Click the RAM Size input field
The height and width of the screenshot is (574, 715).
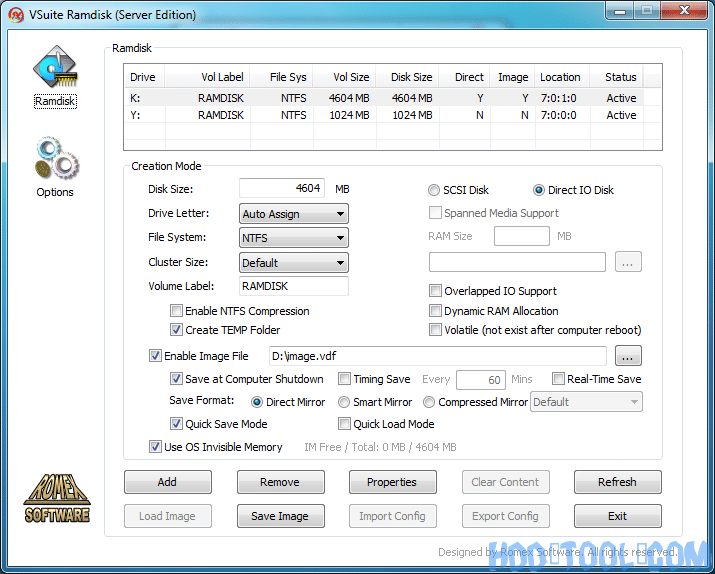(522, 236)
